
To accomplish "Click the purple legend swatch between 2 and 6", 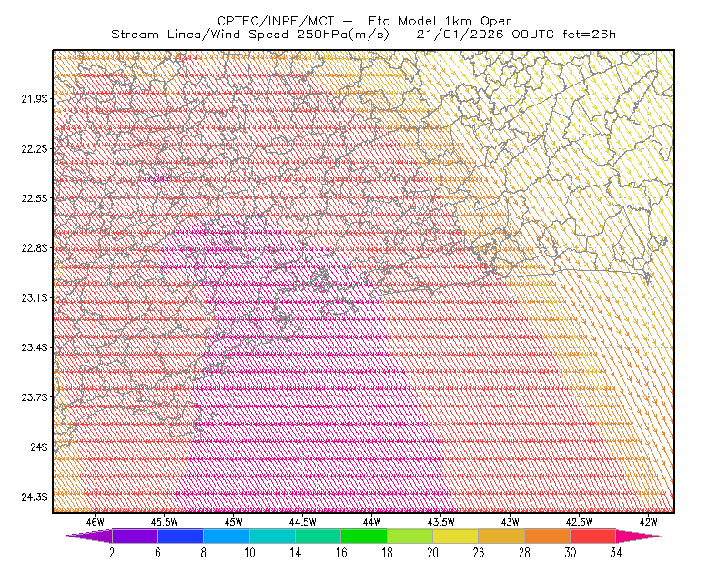I will 135,536.
